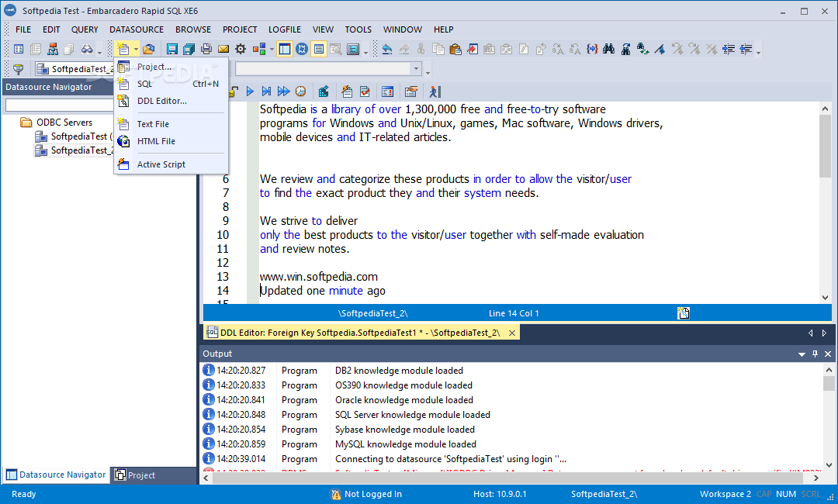Choose SQL in the New dropdown menu
This screenshot has height=504, width=838.
pos(171,84)
